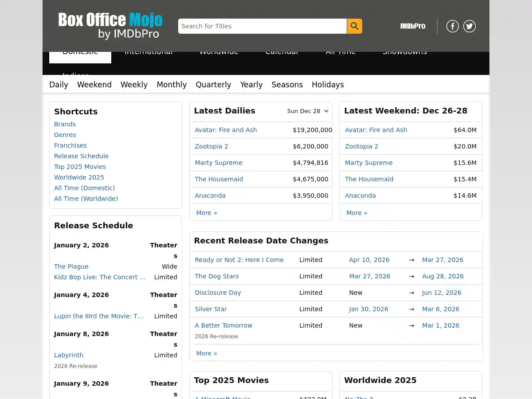The image size is (532, 399).
Task: Click inside the Search for Titles field
Action: click(262, 26)
